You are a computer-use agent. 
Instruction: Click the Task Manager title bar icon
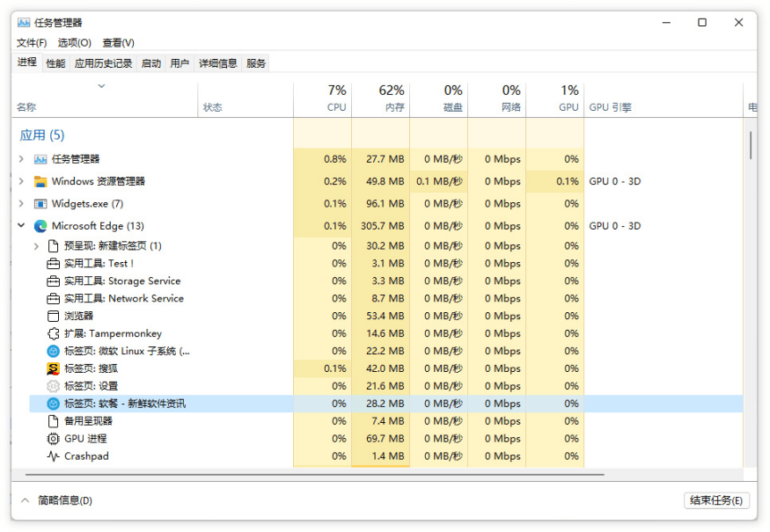click(22, 22)
